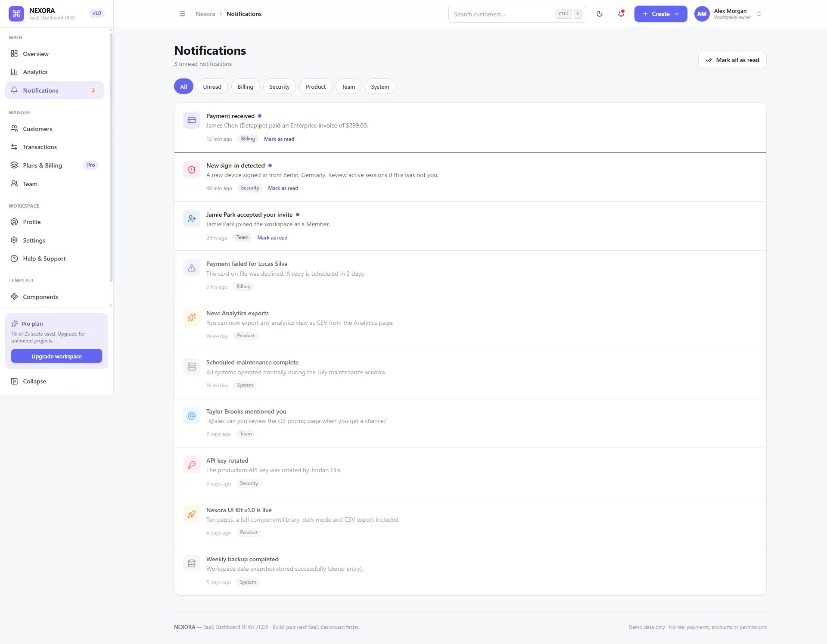Viewport: 827px width, 644px height.
Task: Click the Payment failed warning icon
Action: click(192, 268)
